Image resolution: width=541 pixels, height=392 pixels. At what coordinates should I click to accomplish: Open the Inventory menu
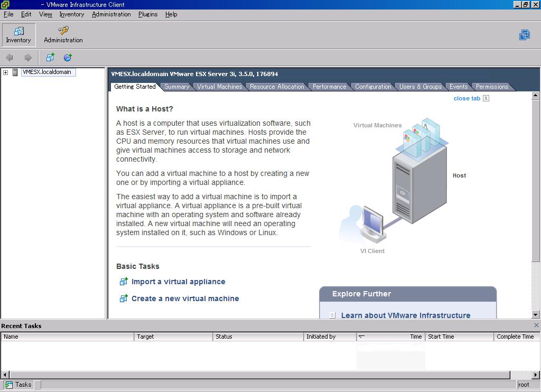72,14
